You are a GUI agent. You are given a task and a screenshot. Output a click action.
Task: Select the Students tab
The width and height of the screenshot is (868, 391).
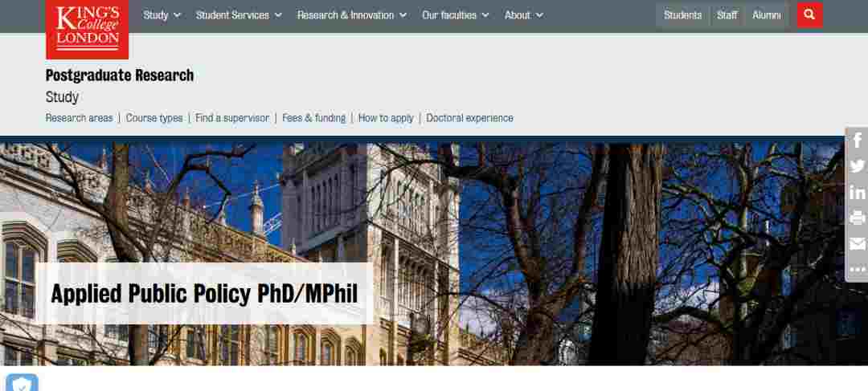click(682, 15)
